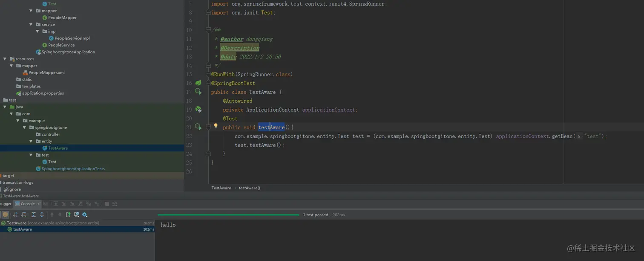This screenshot has width=644, height=261.
Task: Click the Spring bean leaf gutter icon at @SpringBootTest
Action: coord(198,83)
